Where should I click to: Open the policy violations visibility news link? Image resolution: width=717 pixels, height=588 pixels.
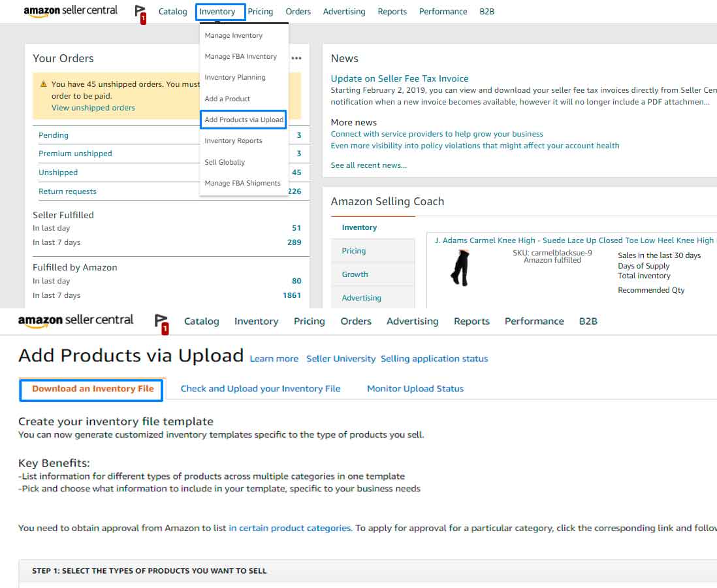(475, 146)
